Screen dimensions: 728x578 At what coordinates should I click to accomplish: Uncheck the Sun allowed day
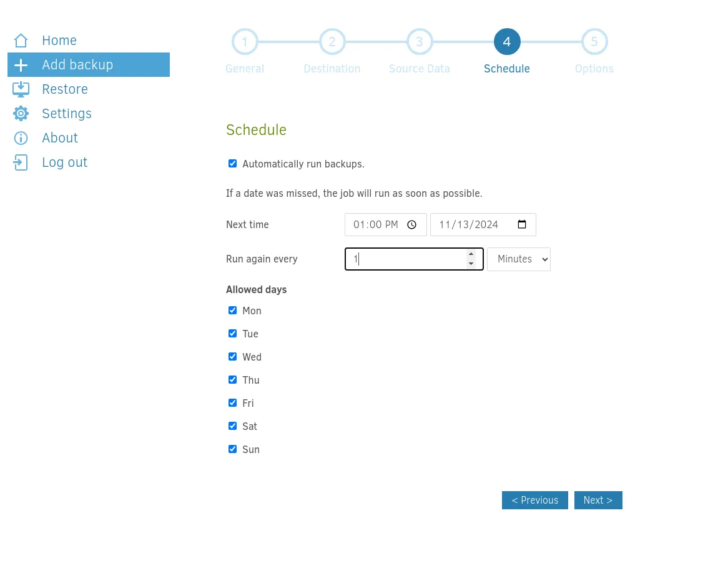pos(233,449)
